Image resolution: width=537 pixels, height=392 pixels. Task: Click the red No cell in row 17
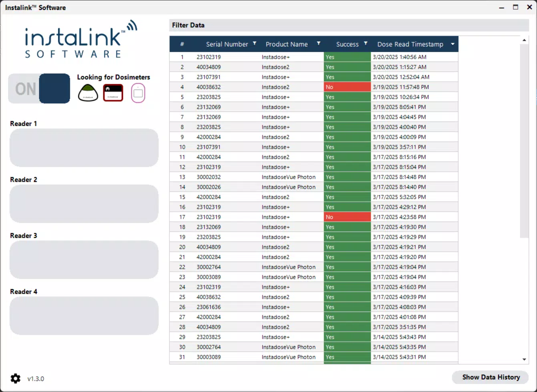tap(347, 217)
